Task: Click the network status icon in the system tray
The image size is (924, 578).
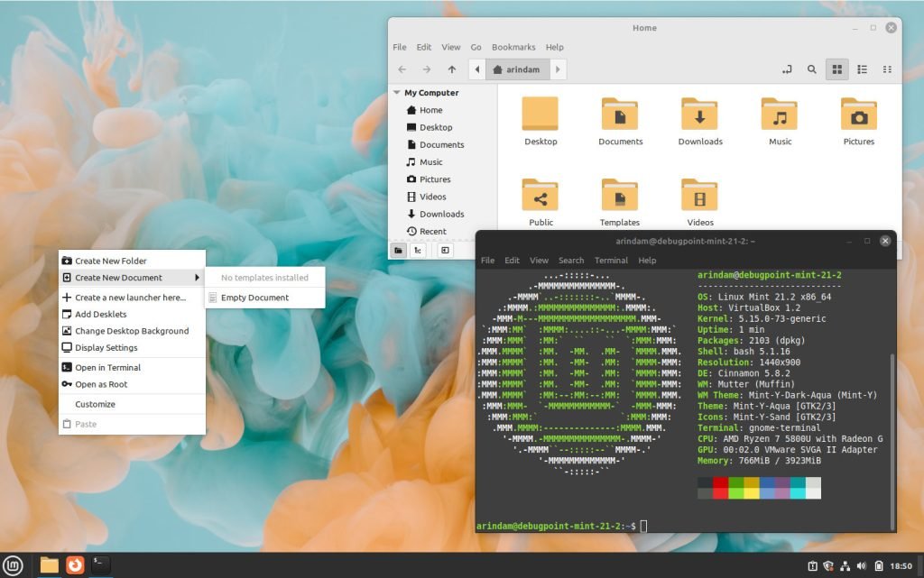Action: (845, 566)
